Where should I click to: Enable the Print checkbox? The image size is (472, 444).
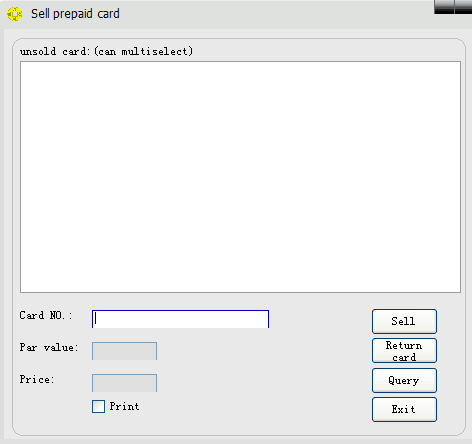pos(98,407)
